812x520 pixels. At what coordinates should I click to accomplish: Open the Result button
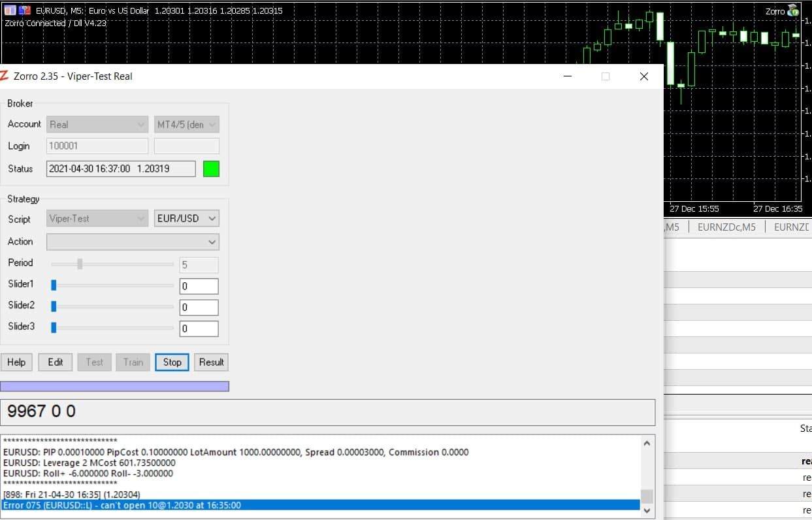211,362
